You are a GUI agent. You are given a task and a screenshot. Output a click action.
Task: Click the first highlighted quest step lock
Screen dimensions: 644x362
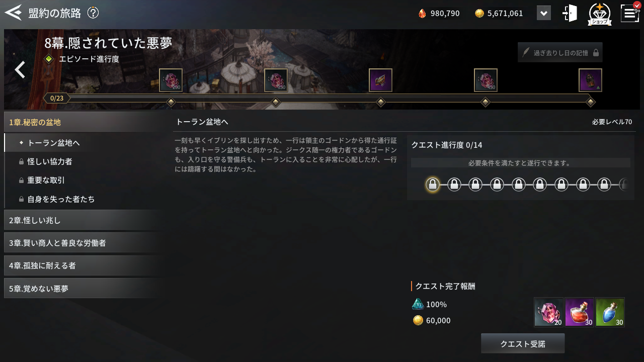[x=432, y=185]
